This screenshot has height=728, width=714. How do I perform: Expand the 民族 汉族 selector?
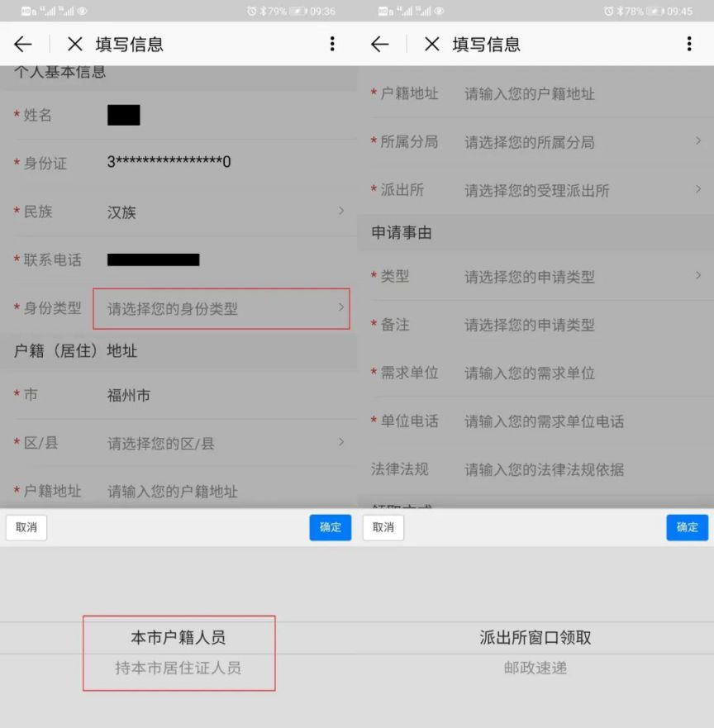click(x=223, y=212)
